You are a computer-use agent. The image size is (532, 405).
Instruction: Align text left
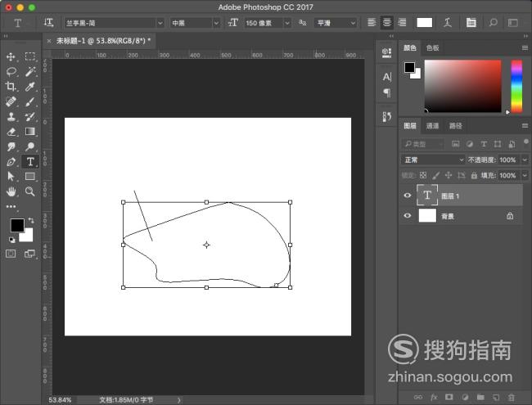click(x=372, y=23)
